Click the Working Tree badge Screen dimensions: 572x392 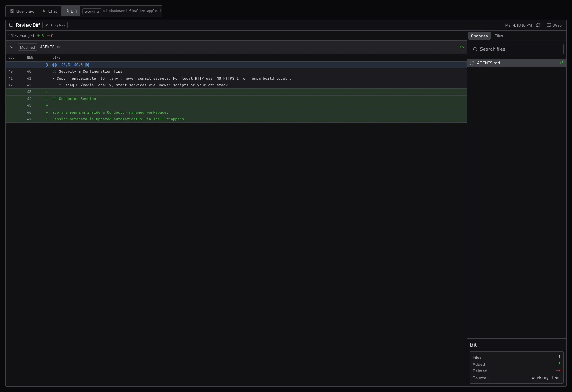pos(55,25)
